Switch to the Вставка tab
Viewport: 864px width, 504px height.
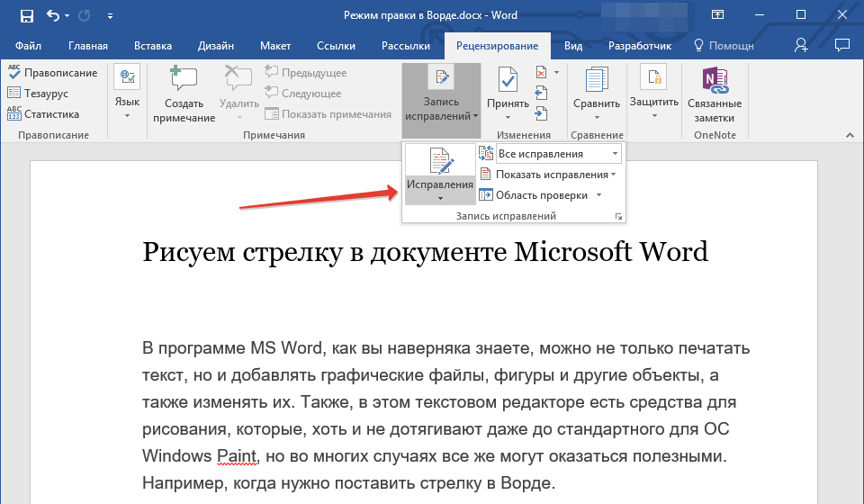(x=153, y=45)
